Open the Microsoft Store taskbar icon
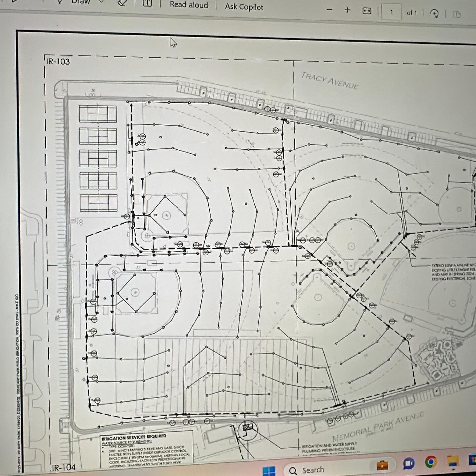Image resolution: width=476 pixels, height=476 pixels. point(472,460)
